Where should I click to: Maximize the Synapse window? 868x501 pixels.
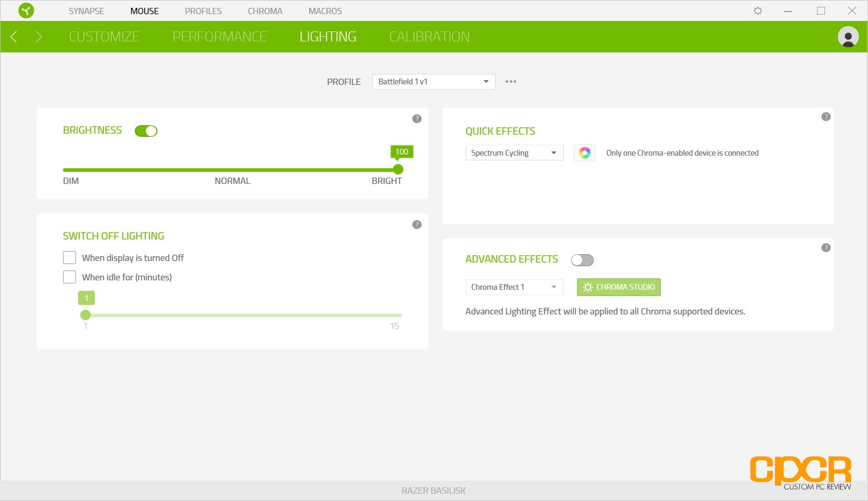(821, 10)
